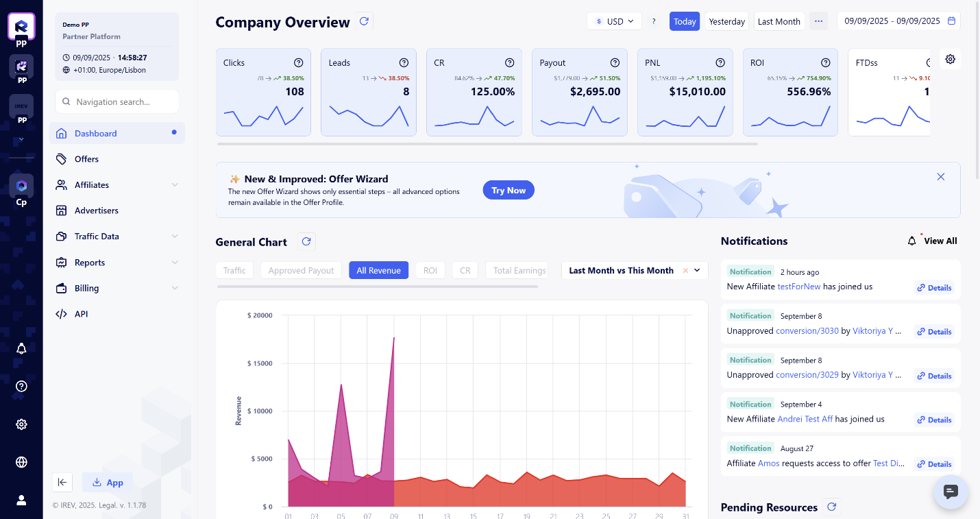Select the Last Month date range

779,21
